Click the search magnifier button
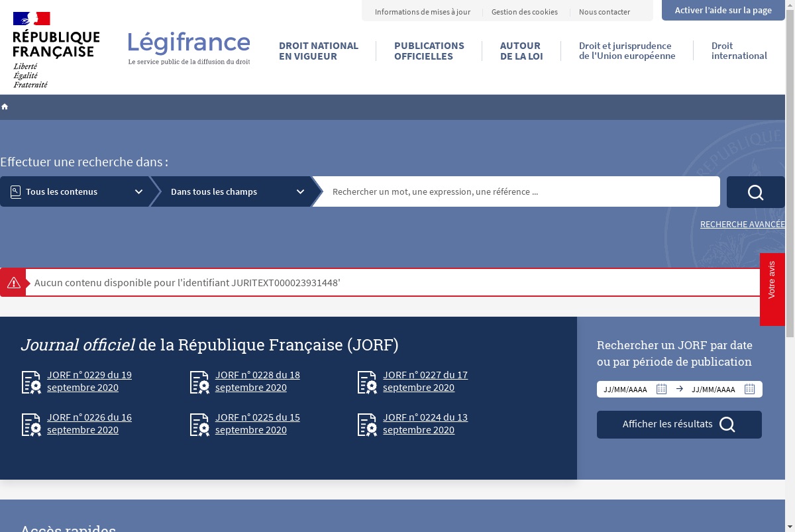The image size is (795, 532). pos(756,192)
